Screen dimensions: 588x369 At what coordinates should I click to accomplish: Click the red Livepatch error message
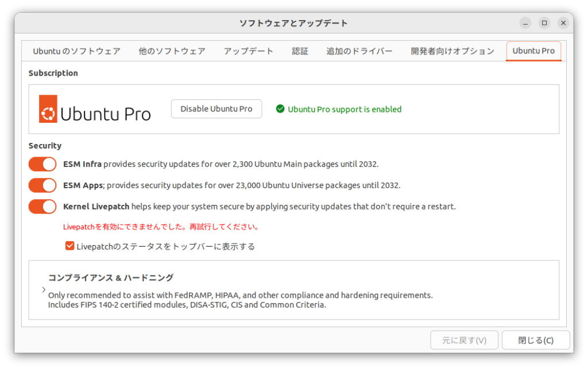point(161,227)
